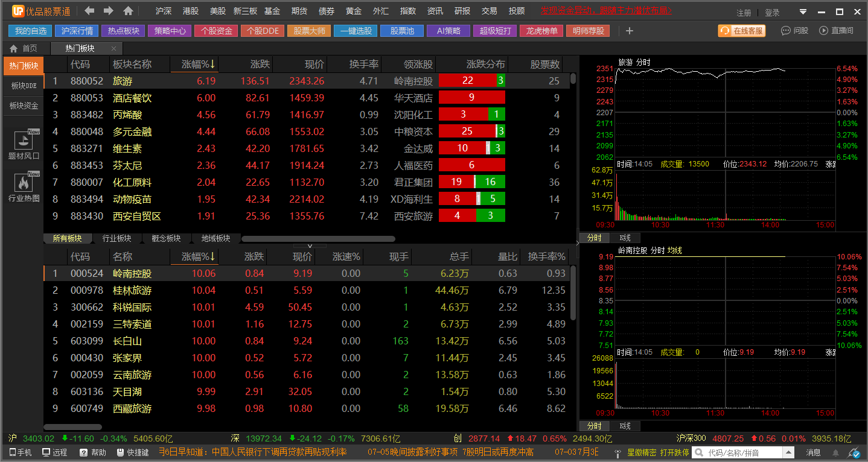This screenshot has height=462, width=868.
Task: Click the 手机 mobile icon in the status bar
Action: [20, 452]
